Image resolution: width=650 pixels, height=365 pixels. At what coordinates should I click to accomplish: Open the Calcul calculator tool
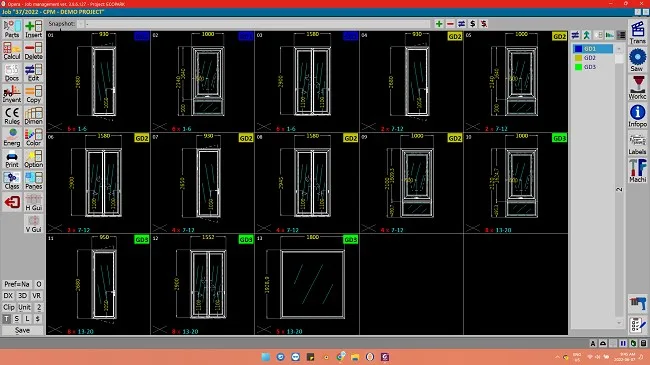coord(12,51)
